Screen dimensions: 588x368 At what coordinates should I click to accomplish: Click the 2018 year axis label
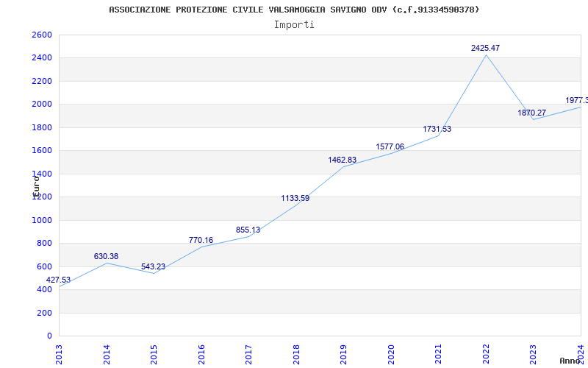(x=296, y=353)
